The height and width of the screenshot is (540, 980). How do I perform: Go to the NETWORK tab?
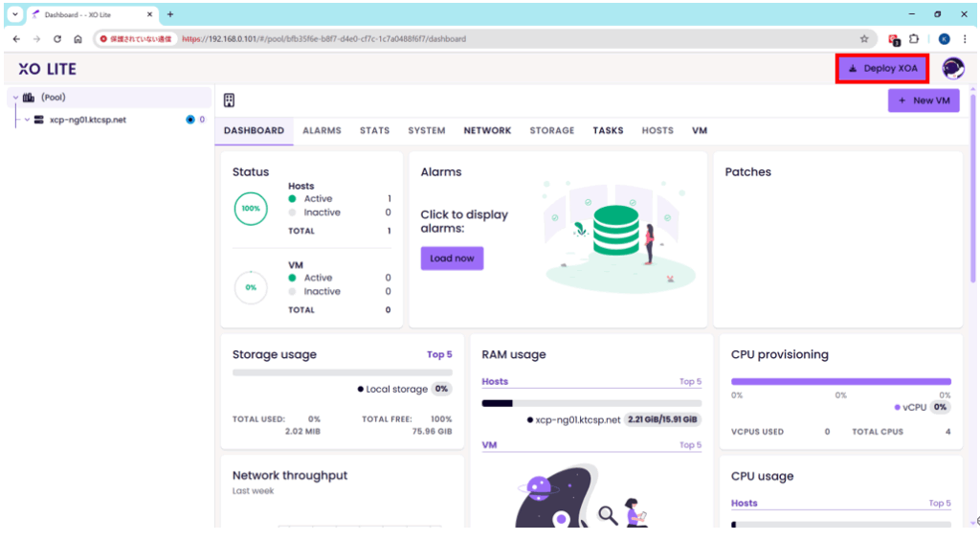click(x=487, y=130)
